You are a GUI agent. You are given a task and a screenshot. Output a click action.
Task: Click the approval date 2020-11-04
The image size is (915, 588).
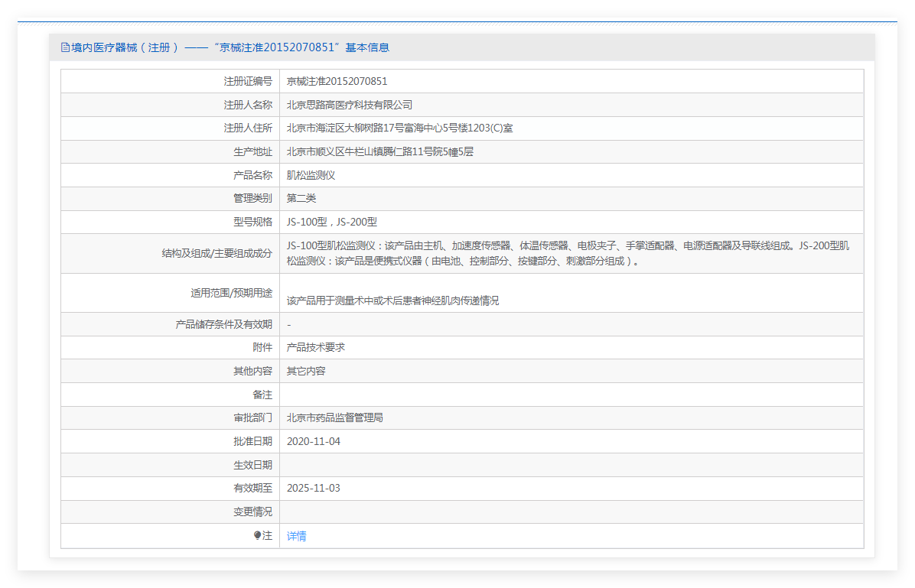pos(313,441)
